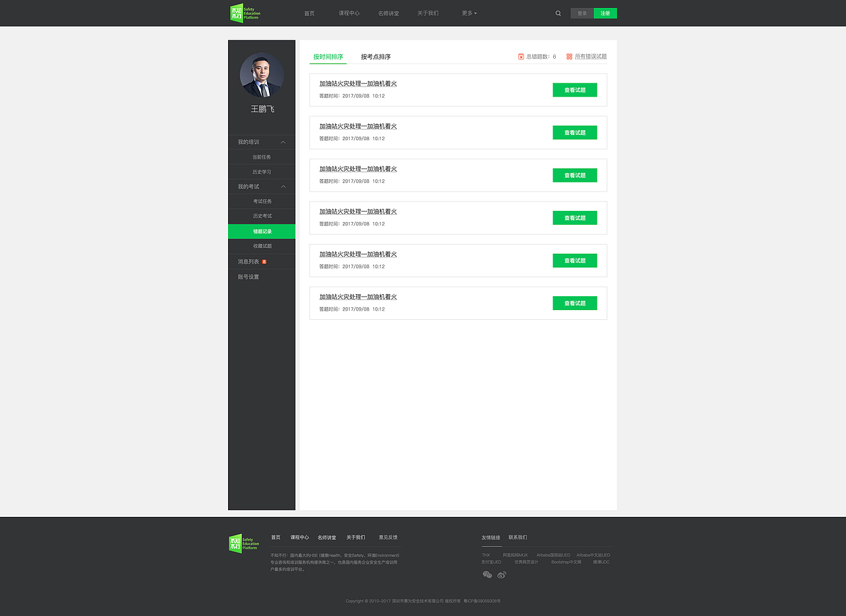Open the 微博UDC link
Viewport: 846px width, 616px height.
pos(601,562)
